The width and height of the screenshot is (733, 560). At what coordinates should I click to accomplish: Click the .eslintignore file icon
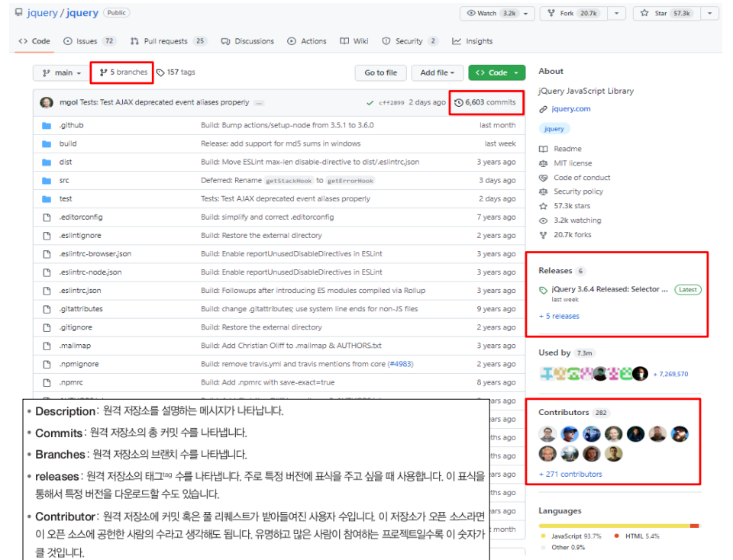pos(47,236)
